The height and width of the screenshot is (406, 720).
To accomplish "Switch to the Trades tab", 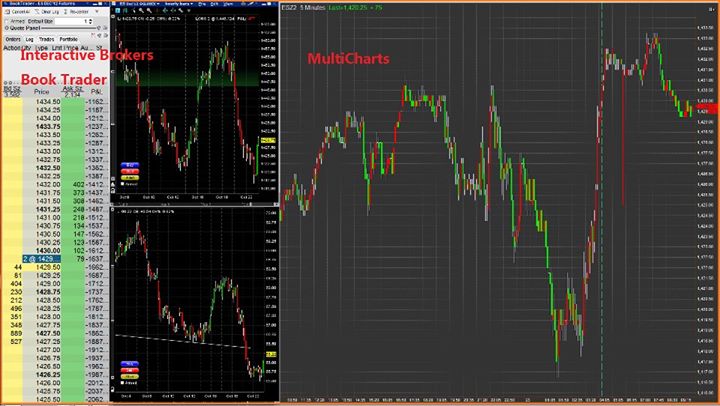I will click(x=46, y=39).
